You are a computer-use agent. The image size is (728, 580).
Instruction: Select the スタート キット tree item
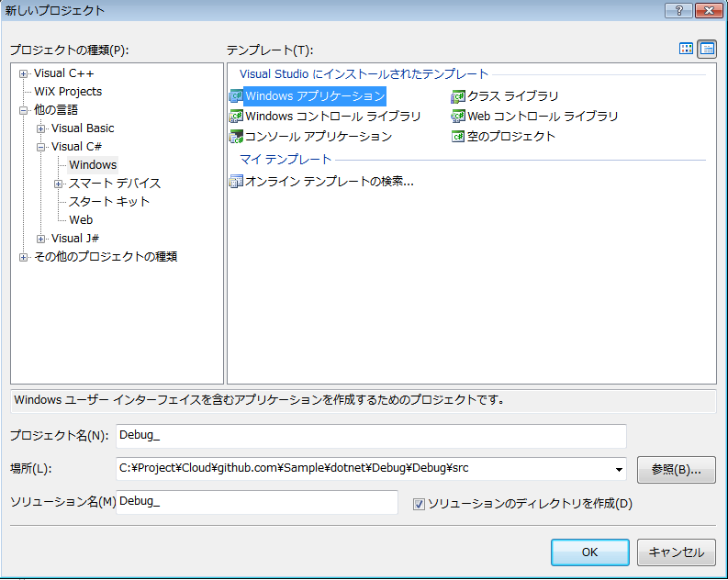click(x=109, y=201)
